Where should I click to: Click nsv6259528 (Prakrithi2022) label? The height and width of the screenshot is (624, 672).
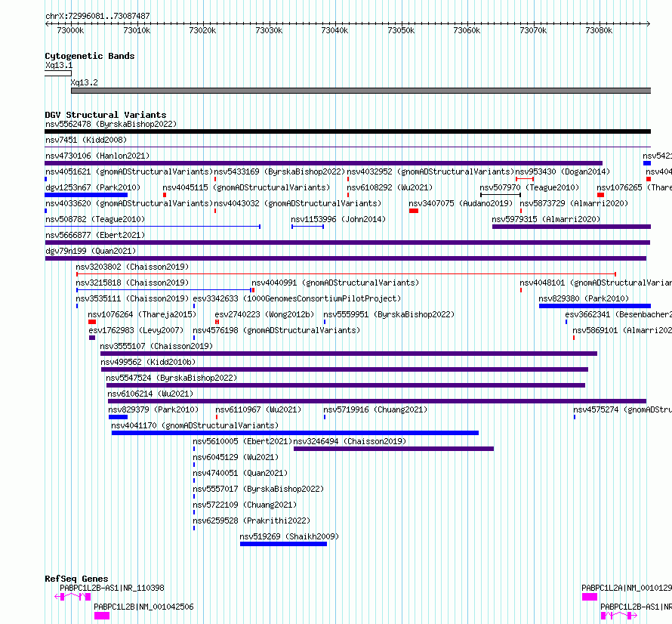(251, 521)
